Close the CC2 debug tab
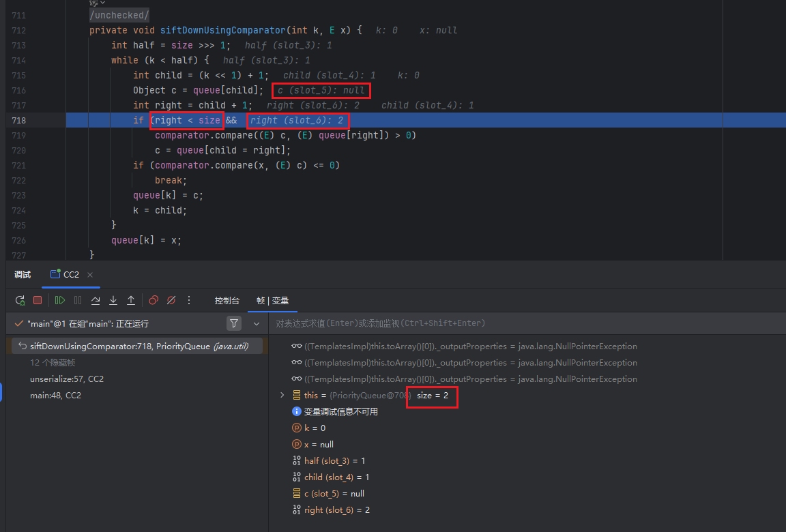 click(x=90, y=274)
